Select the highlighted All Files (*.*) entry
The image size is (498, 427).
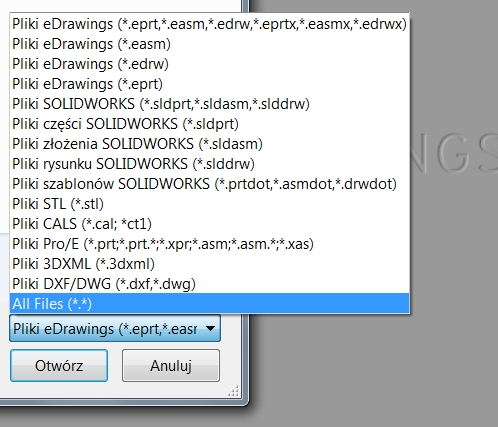click(210, 304)
